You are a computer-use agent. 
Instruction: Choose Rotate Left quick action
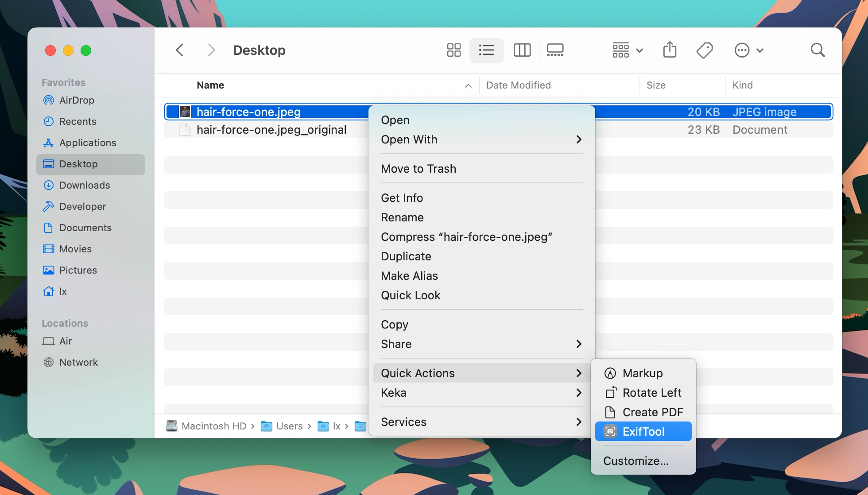pyautogui.click(x=651, y=393)
